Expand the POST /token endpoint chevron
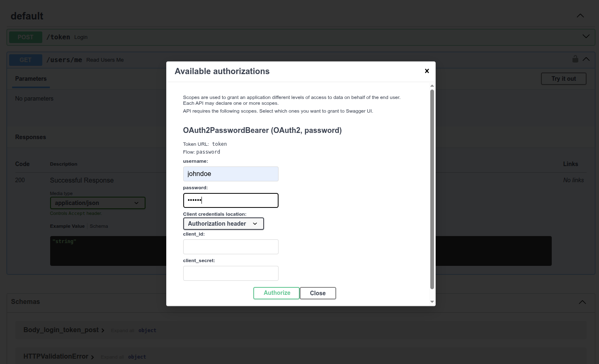The image size is (599, 364). [x=586, y=37]
